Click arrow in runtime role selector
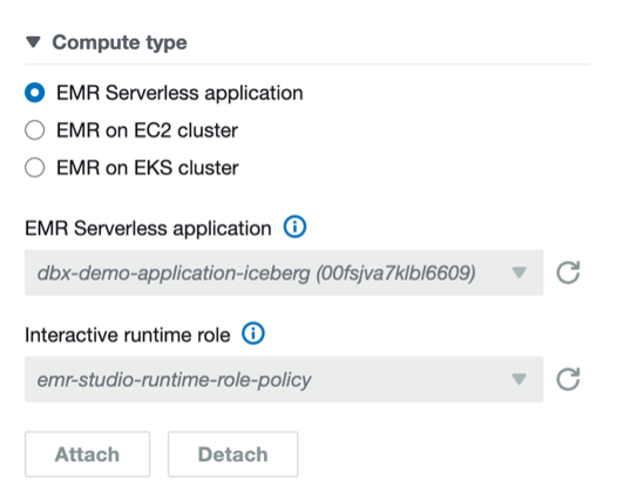The image size is (620, 495). point(518,379)
